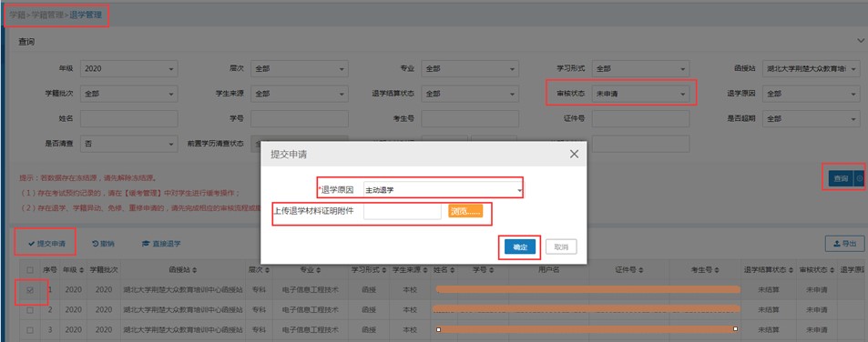Close the 提交申请 dialog with X

pyautogui.click(x=574, y=154)
